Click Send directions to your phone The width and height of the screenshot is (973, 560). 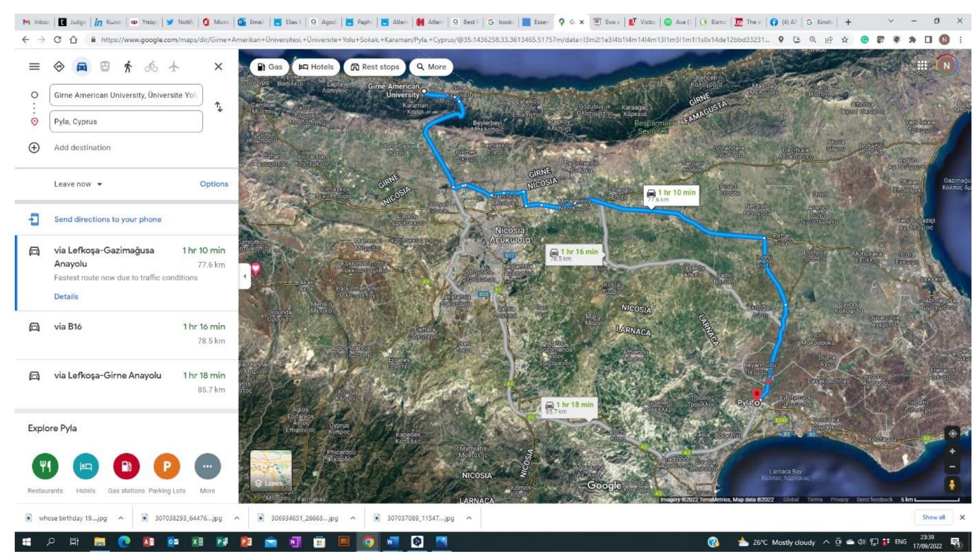point(107,219)
